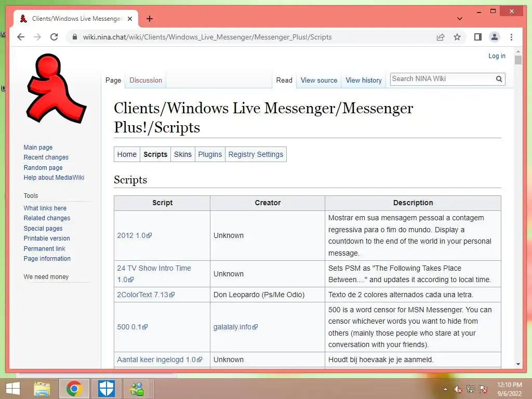Open Special pages link
532x399 pixels.
(43, 229)
